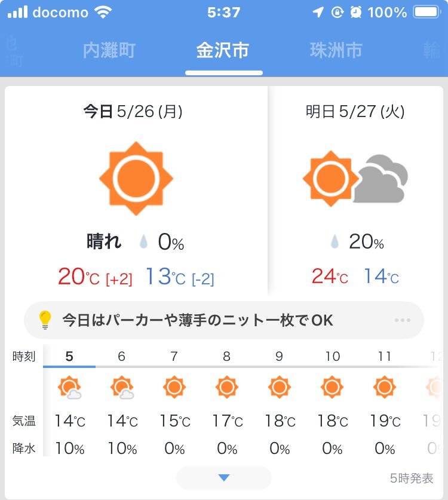Tap the 8 o'clock sunny icon
448x500 pixels.
(x=227, y=387)
